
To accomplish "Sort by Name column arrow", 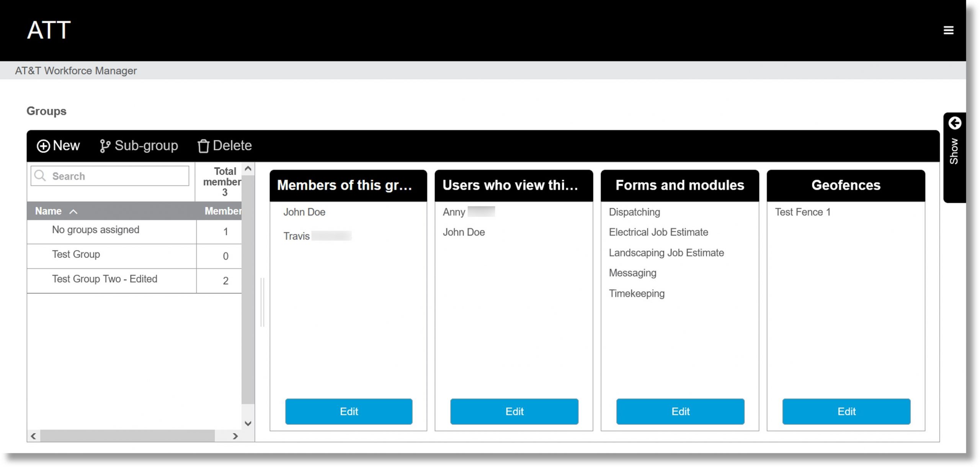I will [x=73, y=212].
